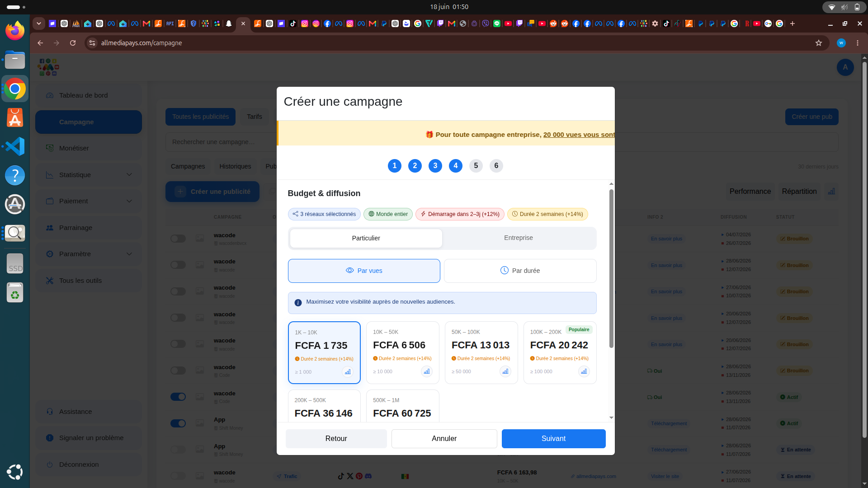This screenshot has width=868, height=488.
Task: Open Firefox from the Ubuntu dock
Action: click(15, 31)
